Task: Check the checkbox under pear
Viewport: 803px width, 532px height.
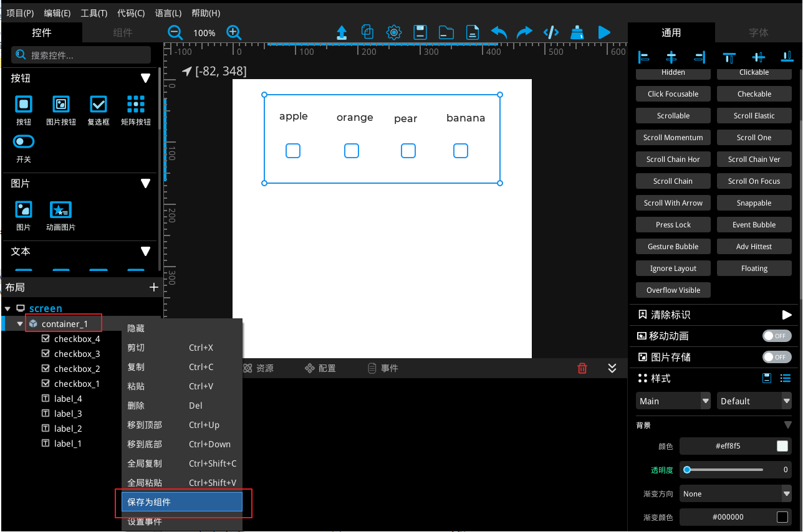Action: pos(408,151)
